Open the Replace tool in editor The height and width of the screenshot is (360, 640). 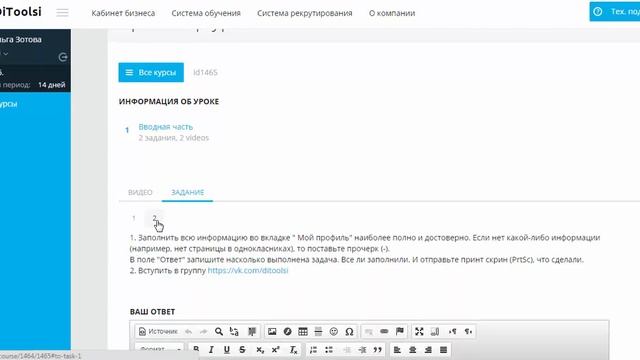point(234,331)
